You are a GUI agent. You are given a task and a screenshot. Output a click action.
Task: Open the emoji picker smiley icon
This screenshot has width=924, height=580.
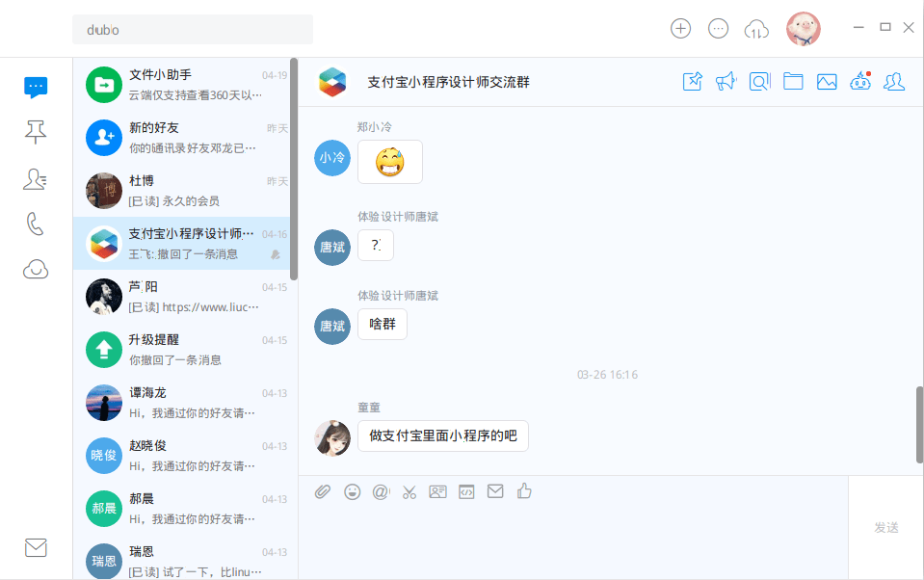pyautogui.click(x=353, y=491)
